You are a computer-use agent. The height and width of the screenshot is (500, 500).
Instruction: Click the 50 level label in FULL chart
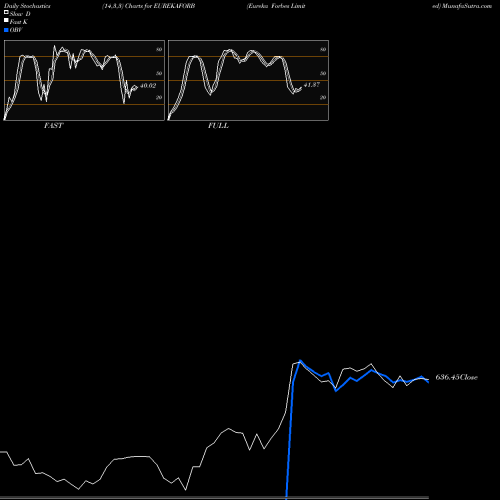click(x=323, y=73)
